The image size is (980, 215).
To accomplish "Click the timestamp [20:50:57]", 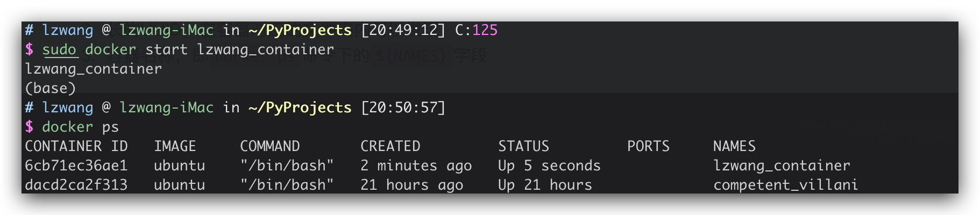I will (x=403, y=107).
